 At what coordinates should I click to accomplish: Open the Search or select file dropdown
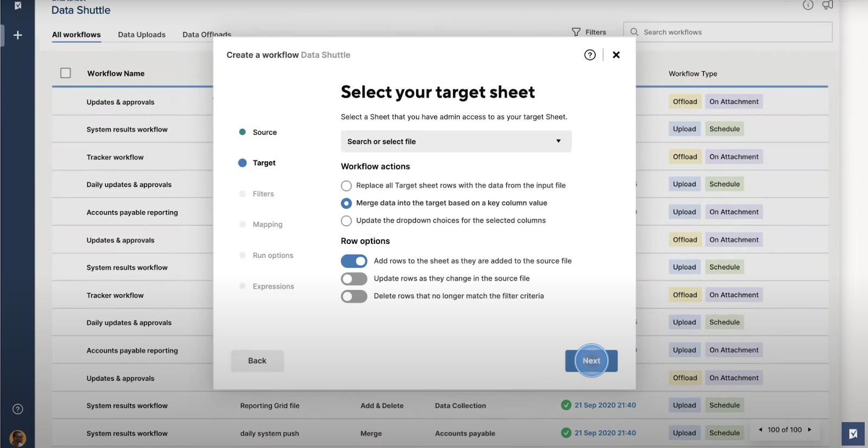pyautogui.click(x=456, y=141)
